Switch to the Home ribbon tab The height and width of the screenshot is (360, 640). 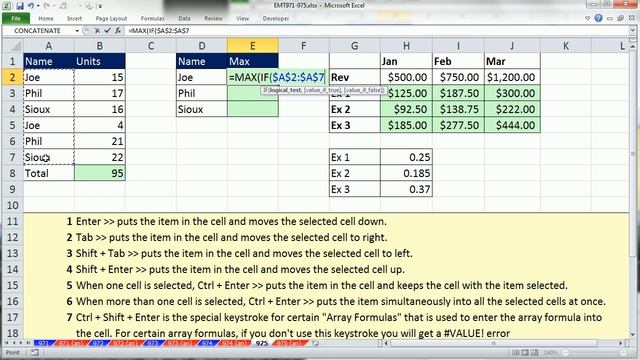coord(46,18)
